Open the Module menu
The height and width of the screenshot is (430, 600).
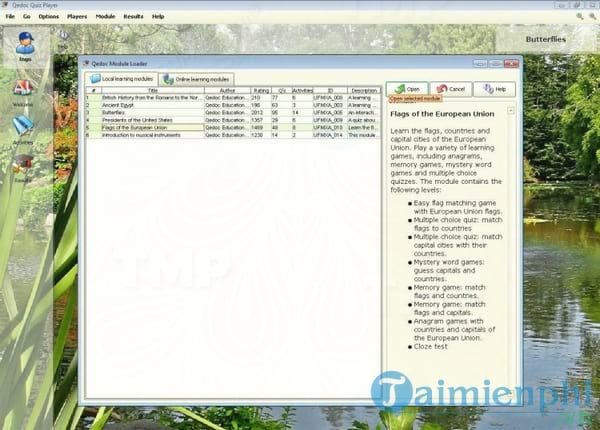(105, 17)
